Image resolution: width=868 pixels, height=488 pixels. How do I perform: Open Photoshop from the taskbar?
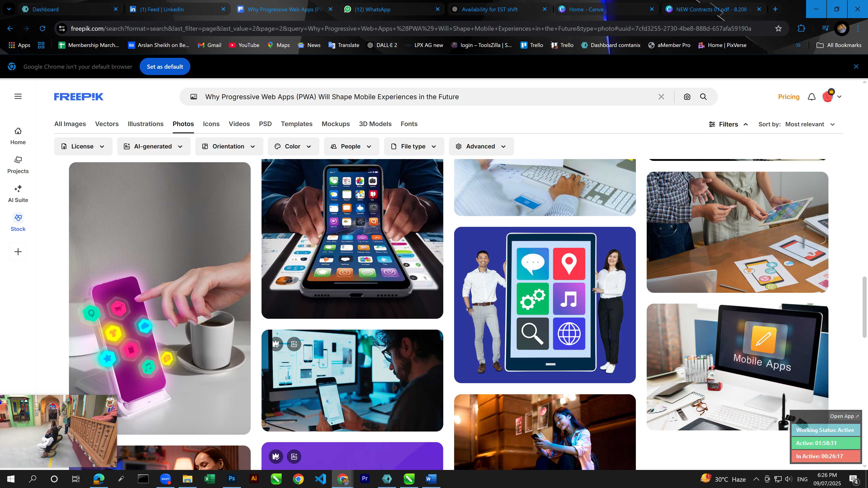click(231, 479)
